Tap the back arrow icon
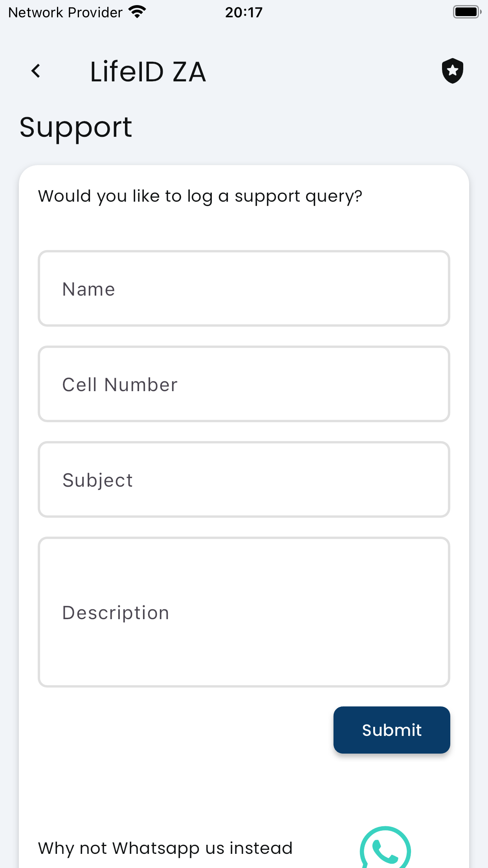488x868 pixels. [x=36, y=71]
